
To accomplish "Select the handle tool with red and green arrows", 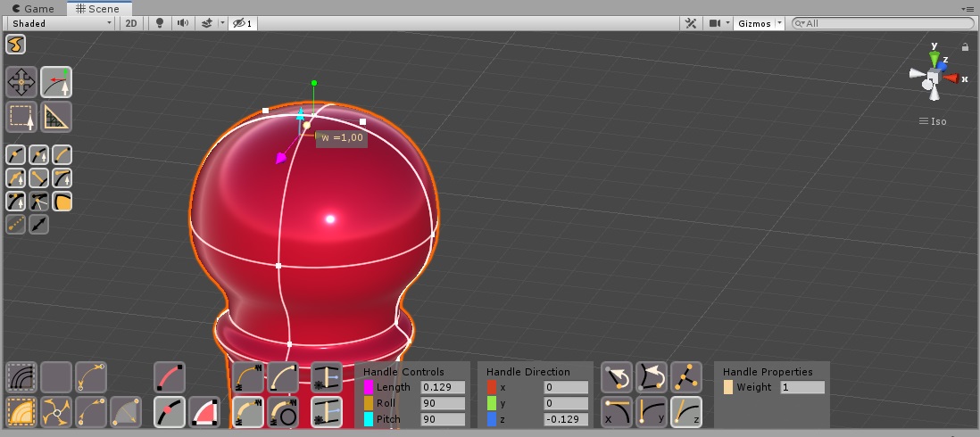I will 56,82.
